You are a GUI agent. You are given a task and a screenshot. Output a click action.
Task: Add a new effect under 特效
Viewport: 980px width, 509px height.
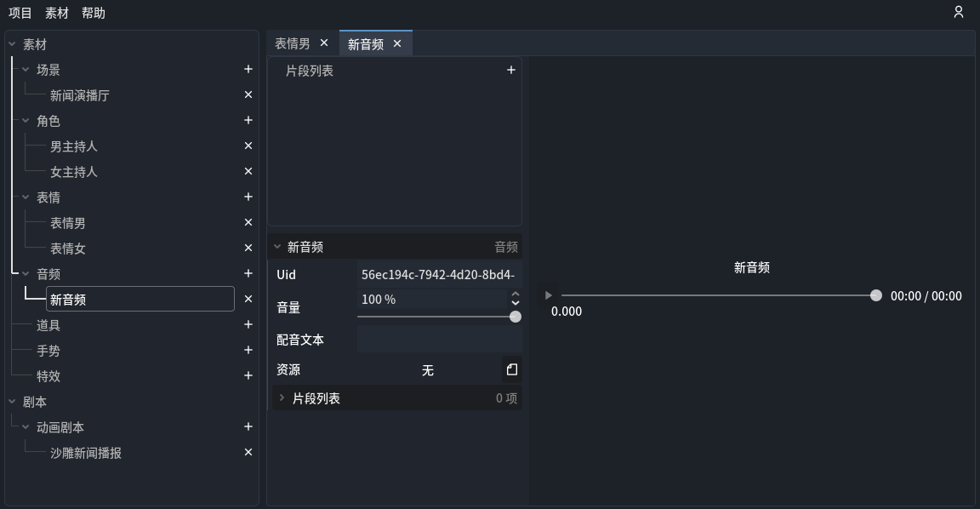[x=248, y=375]
